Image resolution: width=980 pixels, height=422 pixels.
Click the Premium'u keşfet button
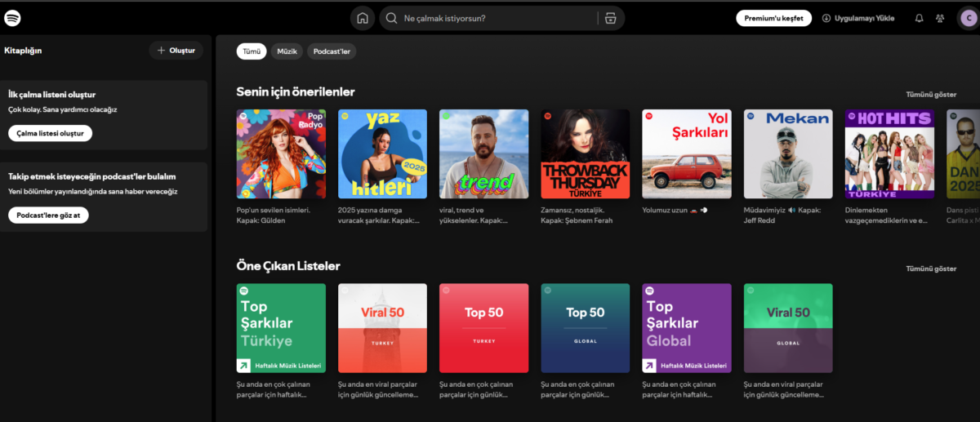coord(773,18)
